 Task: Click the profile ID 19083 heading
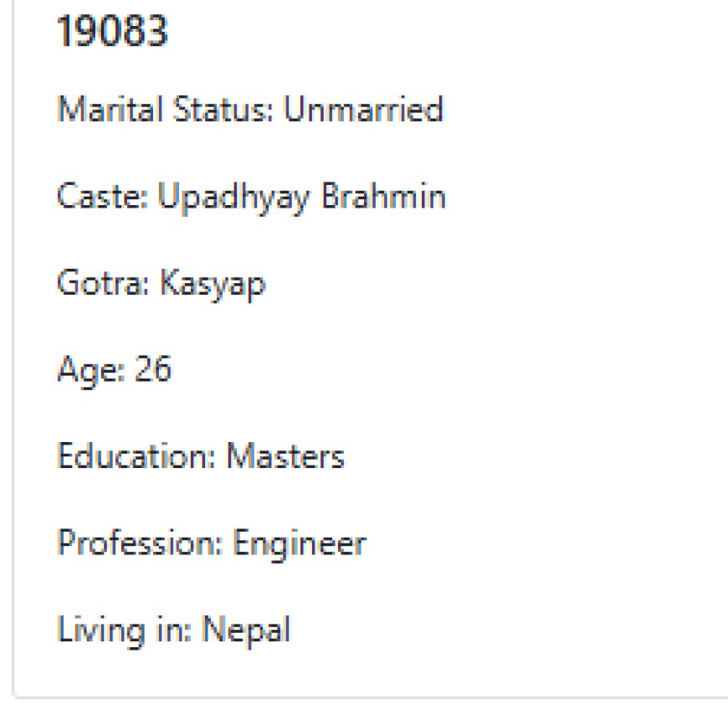click(112, 33)
